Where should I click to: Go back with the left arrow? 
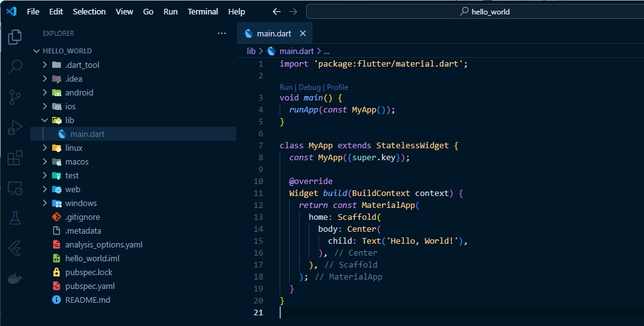[277, 11]
